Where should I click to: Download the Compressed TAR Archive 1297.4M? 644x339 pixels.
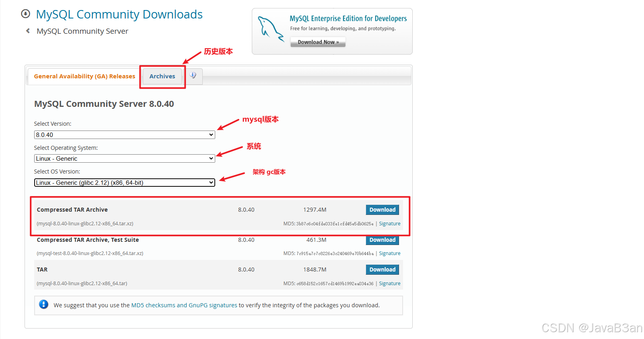383,210
